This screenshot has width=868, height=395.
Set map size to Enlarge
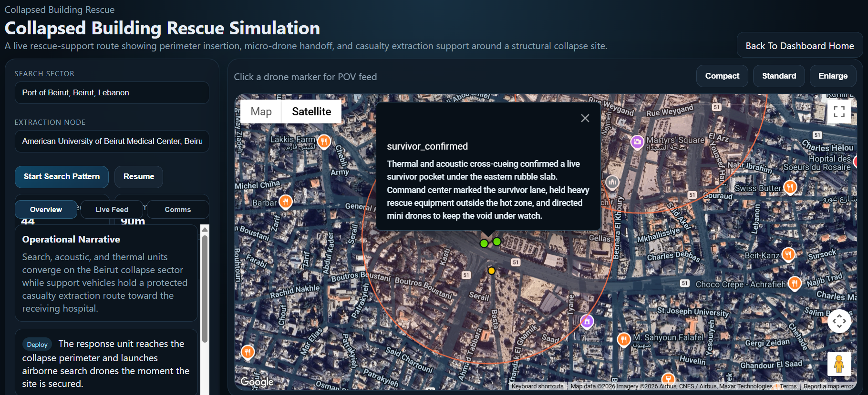833,76
